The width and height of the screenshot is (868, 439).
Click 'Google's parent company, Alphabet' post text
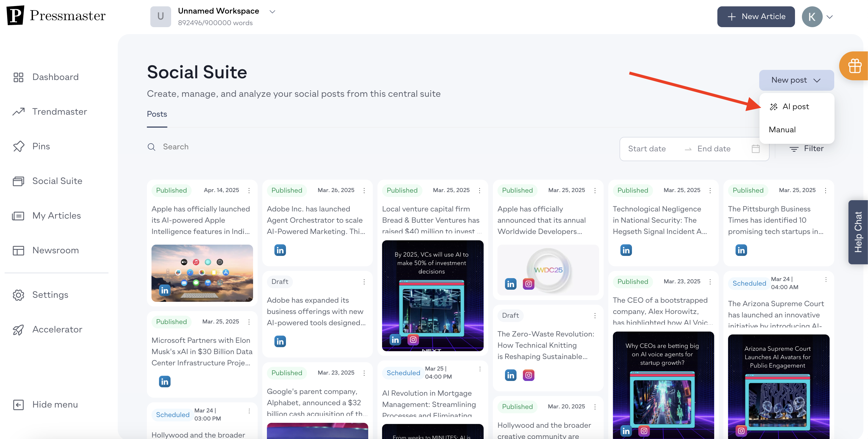(x=317, y=403)
